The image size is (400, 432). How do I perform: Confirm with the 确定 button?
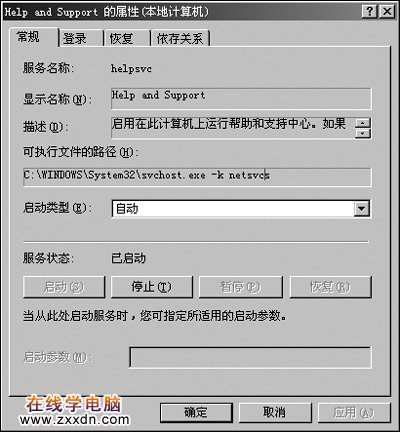[x=196, y=413]
